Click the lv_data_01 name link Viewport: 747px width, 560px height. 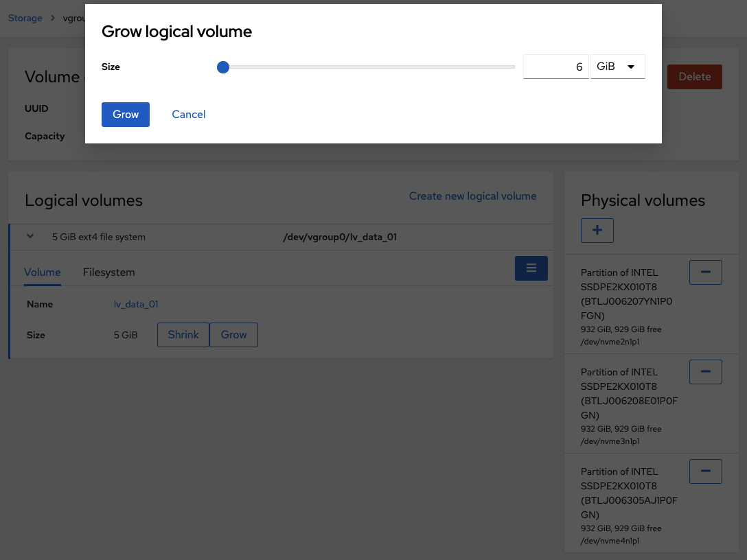[x=136, y=304]
